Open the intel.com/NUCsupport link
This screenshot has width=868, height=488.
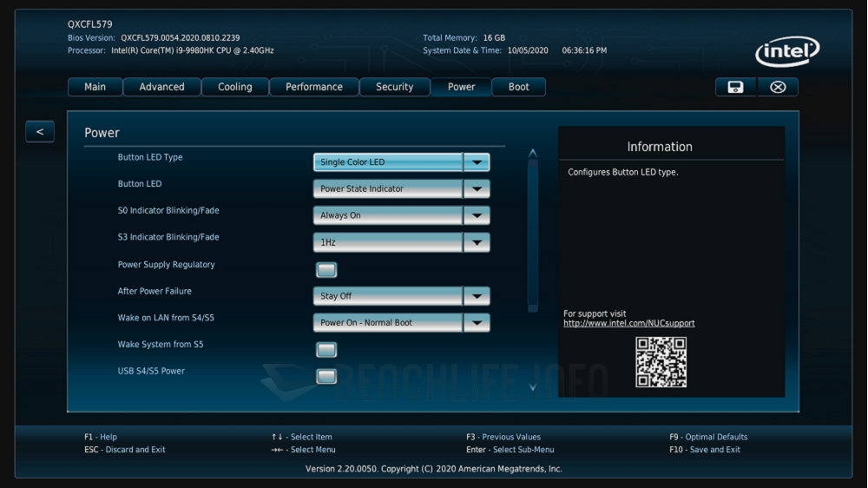(628, 324)
